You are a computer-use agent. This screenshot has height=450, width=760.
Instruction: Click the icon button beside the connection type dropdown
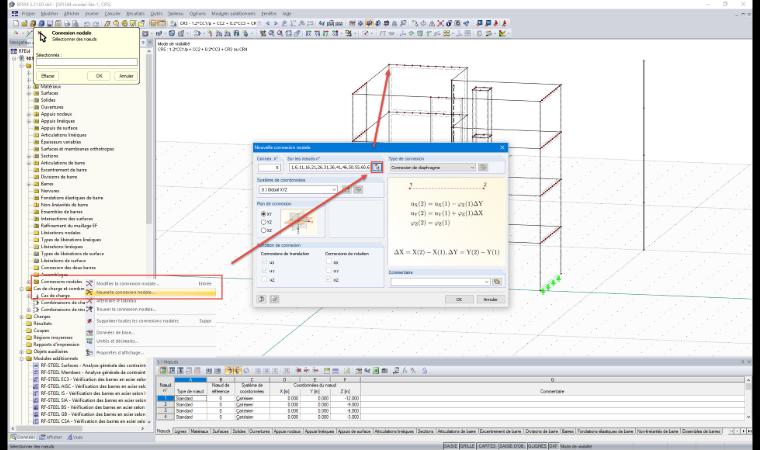pyautogui.click(x=483, y=167)
